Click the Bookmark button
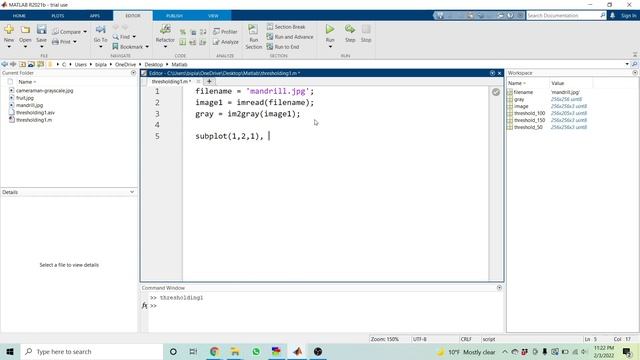Viewport: 640px width, 360px height. tap(128, 47)
